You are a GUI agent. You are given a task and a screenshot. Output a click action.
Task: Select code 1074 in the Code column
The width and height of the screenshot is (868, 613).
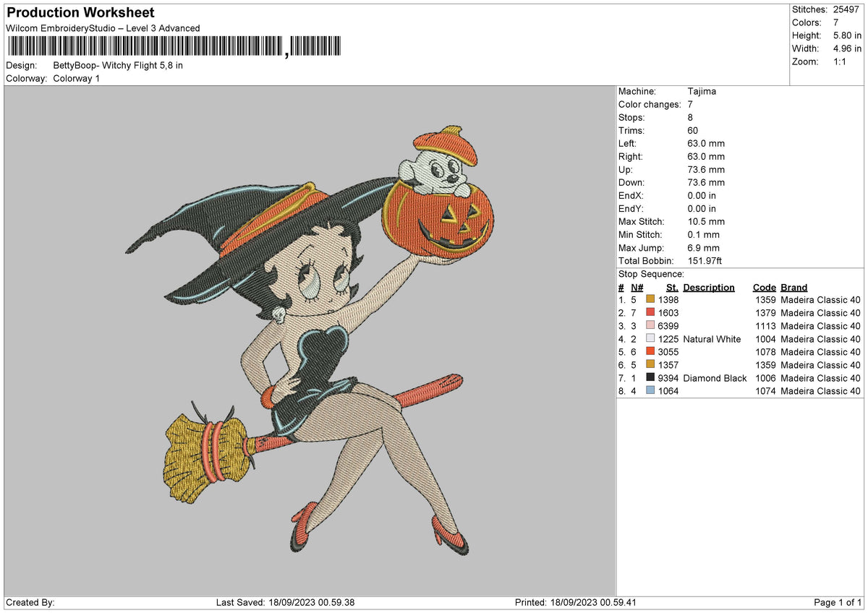tap(766, 390)
